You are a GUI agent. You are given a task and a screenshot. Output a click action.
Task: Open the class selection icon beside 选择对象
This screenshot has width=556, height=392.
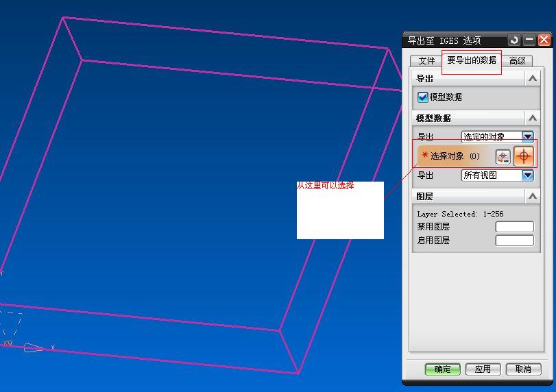tap(503, 157)
